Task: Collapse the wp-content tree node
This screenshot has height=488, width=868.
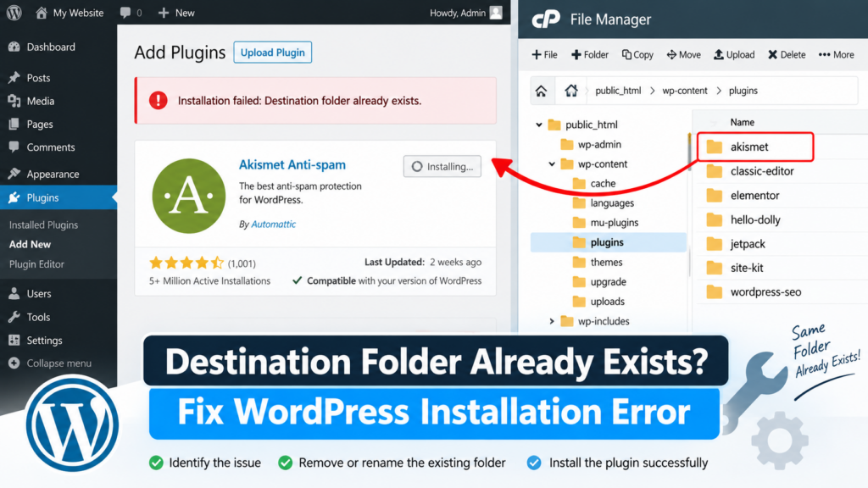Action: pos(552,164)
